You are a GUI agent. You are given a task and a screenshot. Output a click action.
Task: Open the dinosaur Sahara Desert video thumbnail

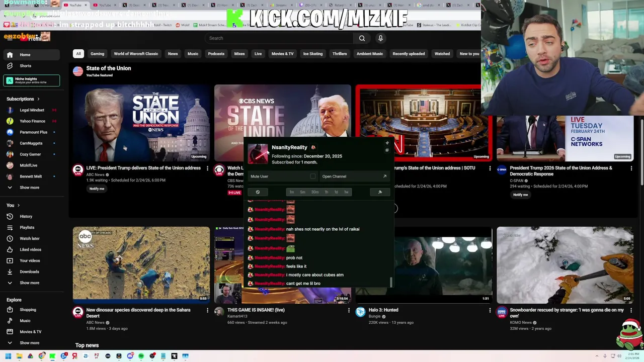point(141,265)
